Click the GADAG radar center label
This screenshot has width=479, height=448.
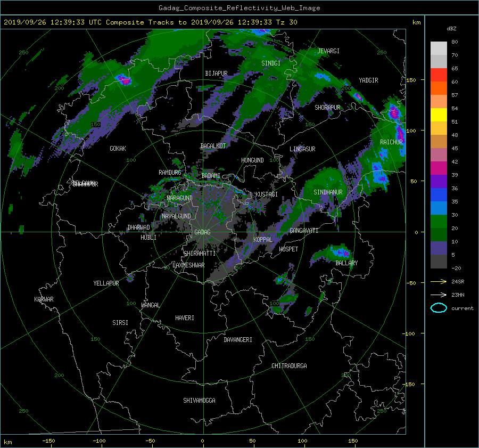[203, 232]
